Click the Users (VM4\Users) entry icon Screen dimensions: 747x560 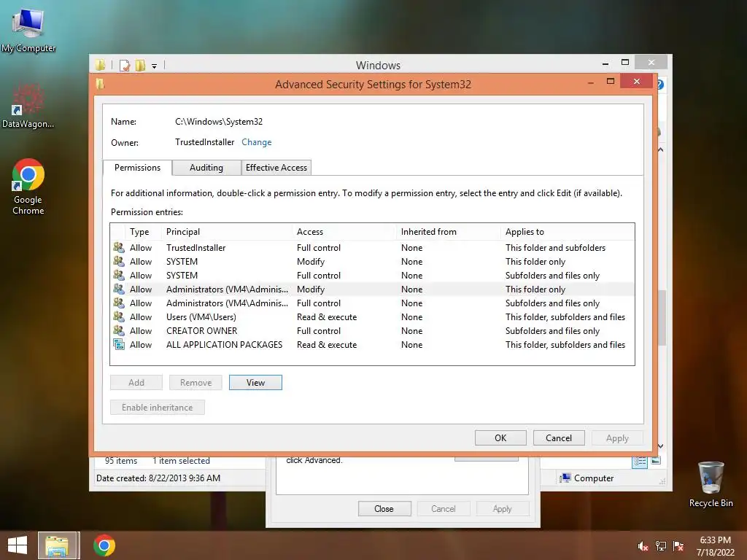(x=119, y=316)
